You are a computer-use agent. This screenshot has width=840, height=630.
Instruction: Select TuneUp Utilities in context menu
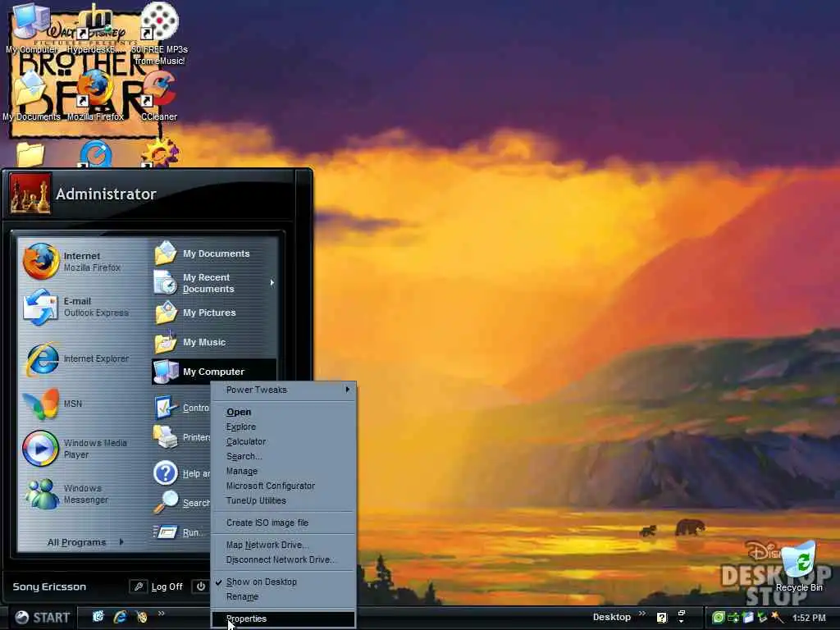[x=283, y=500]
